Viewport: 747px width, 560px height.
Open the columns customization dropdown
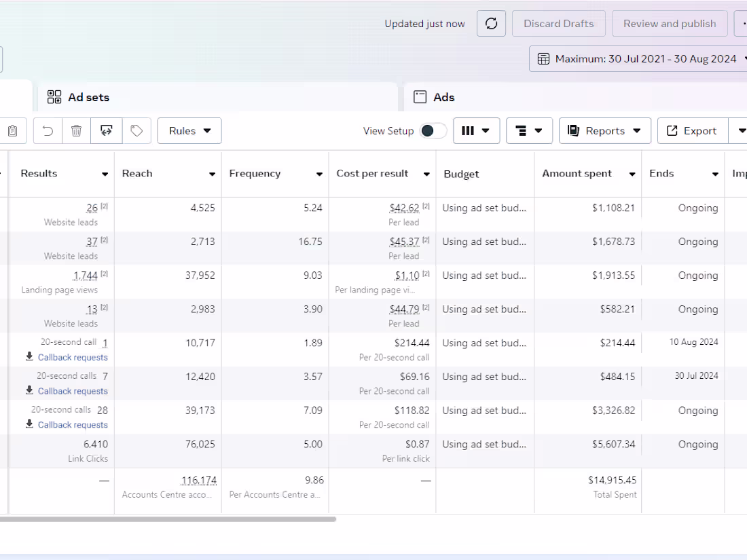pyautogui.click(x=477, y=130)
